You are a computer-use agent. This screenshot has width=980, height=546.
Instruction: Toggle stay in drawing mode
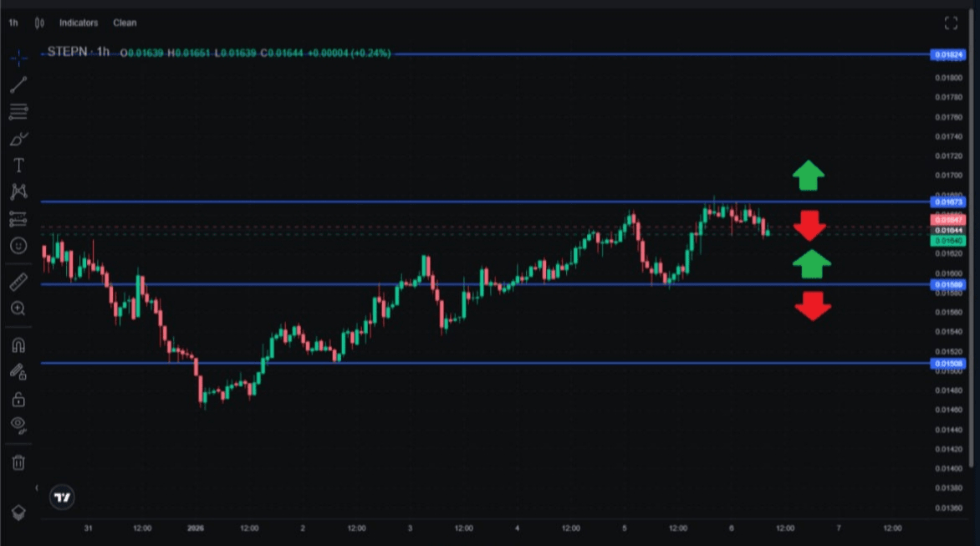click(x=18, y=372)
